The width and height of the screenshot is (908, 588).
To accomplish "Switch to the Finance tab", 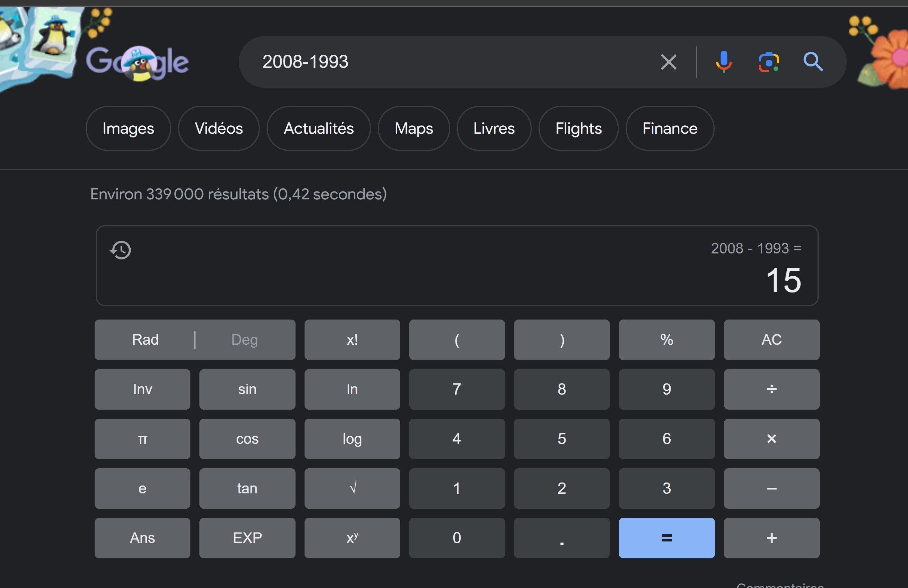I will coord(670,128).
